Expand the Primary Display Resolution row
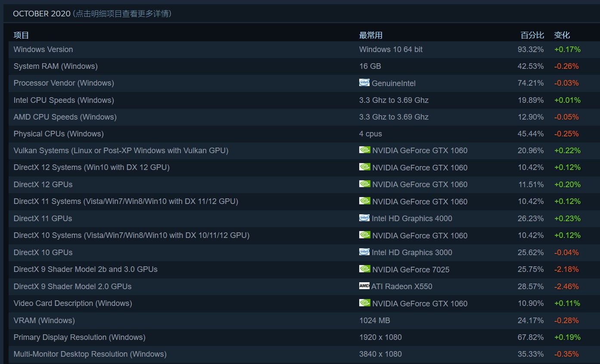This screenshot has width=600, height=364. coord(72,337)
